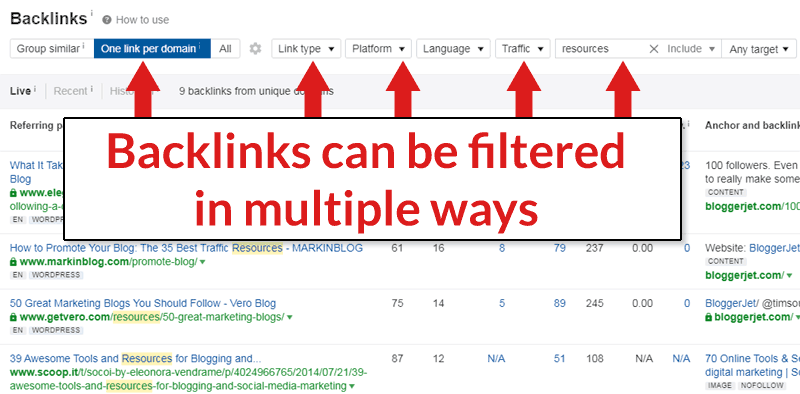
Task: Click value 79 in MARKINBLOG row
Action: point(560,248)
